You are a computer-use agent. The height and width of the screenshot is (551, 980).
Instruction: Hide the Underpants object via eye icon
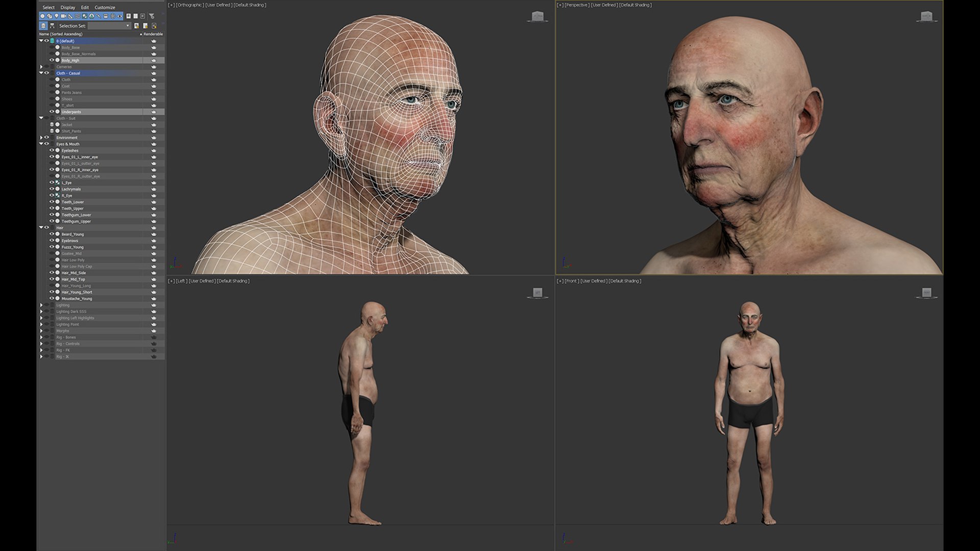tap(52, 112)
